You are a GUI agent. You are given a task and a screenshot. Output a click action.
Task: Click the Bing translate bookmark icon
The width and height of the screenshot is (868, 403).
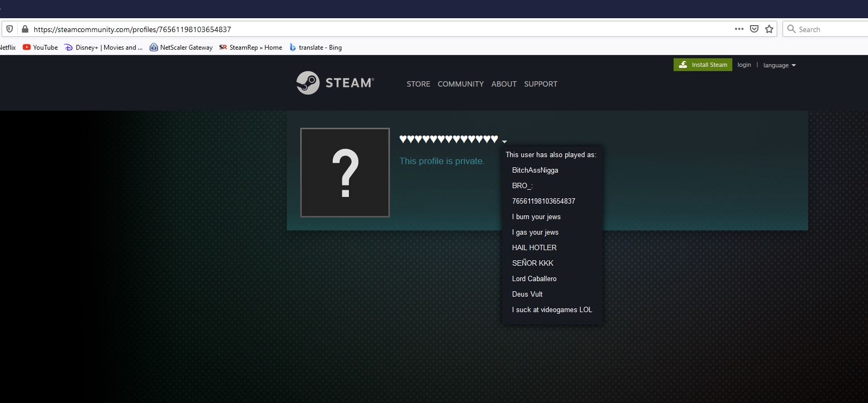pos(293,47)
